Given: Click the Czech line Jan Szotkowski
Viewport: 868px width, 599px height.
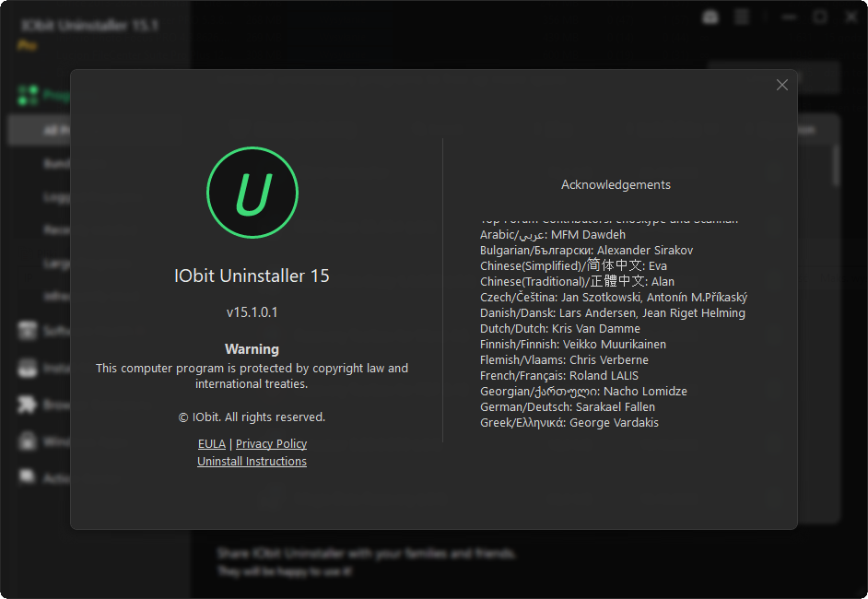Looking at the screenshot, I should (x=614, y=298).
